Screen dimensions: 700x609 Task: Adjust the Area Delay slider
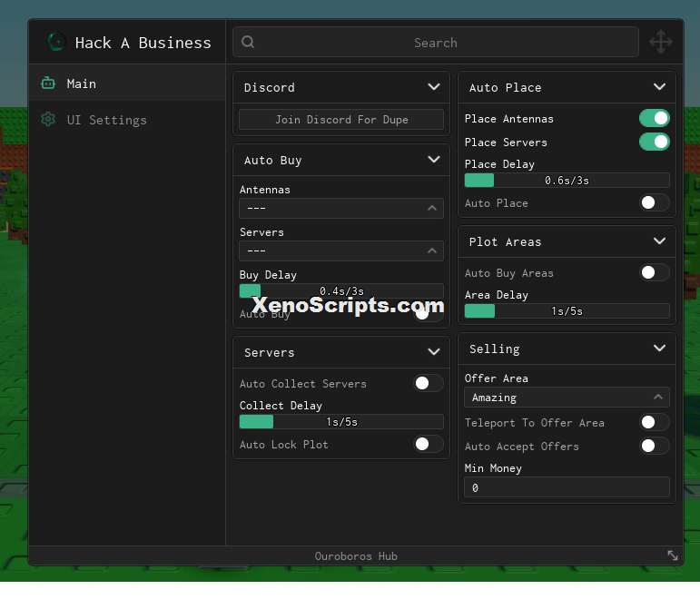coord(567,311)
